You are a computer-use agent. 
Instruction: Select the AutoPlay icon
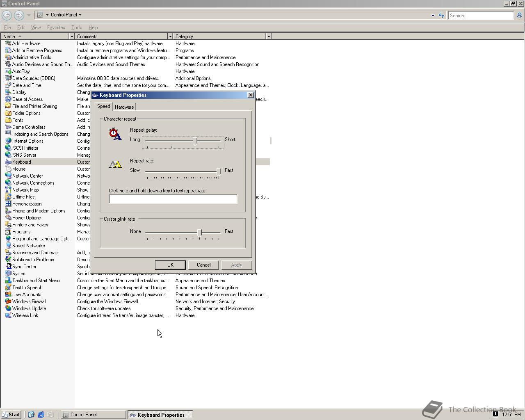(x=8, y=71)
